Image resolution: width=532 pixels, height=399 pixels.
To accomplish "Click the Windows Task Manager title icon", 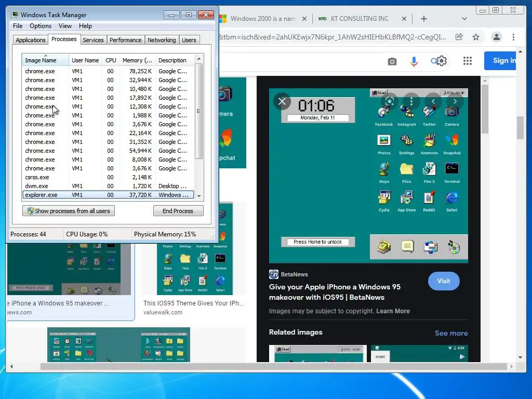I will click(x=15, y=15).
